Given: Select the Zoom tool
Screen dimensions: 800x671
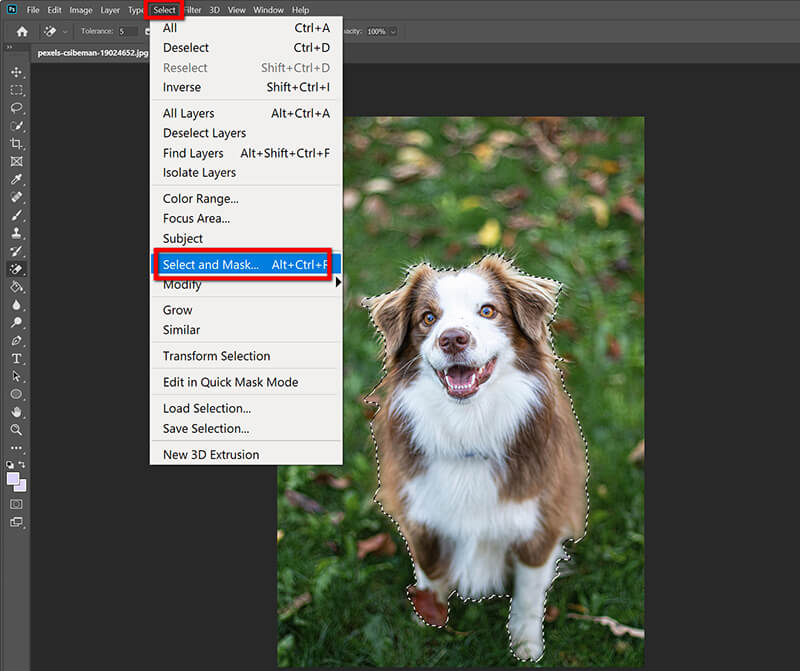Looking at the screenshot, I should pos(16,430).
